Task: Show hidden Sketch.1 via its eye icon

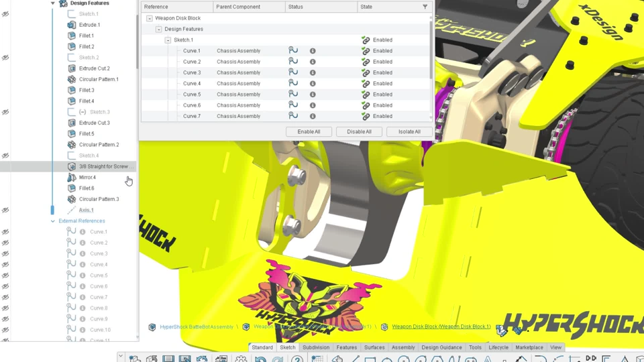Action: 5,14
